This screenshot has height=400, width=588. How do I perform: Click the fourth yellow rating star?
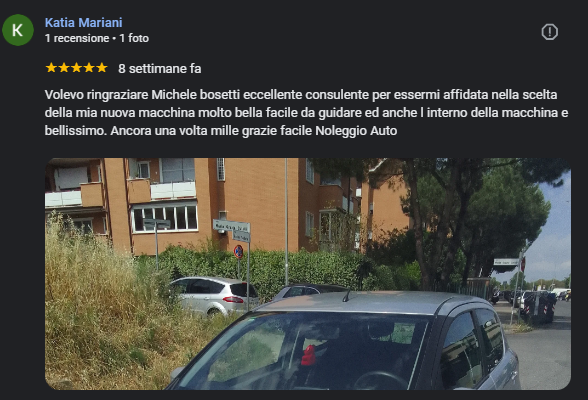pyautogui.click(x=89, y=68)
